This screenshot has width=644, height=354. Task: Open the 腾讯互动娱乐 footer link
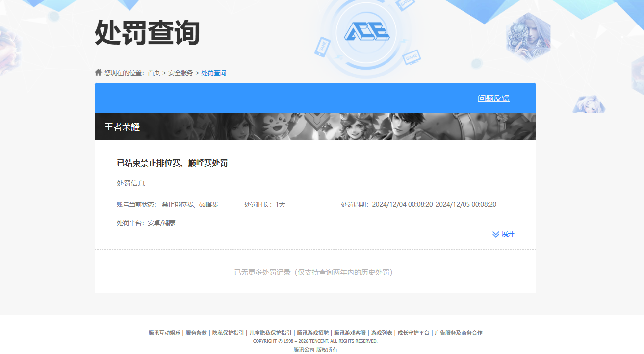click(164, 333)
